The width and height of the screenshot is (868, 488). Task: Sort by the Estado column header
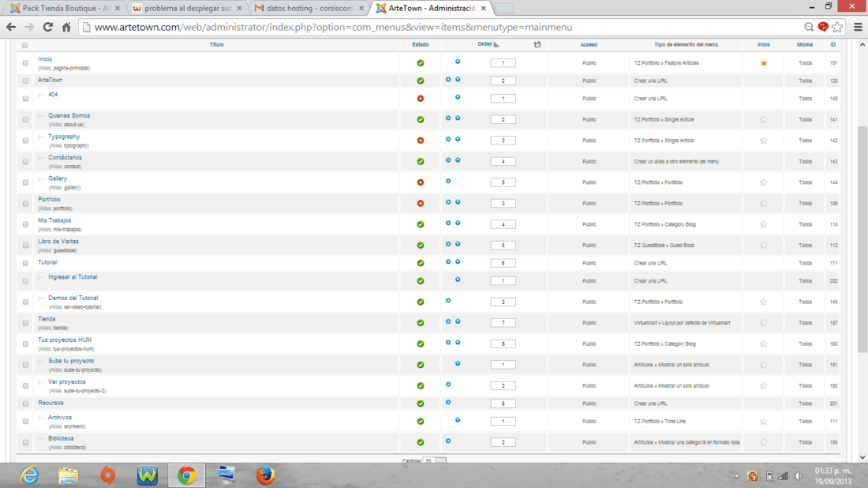point(420,44)
